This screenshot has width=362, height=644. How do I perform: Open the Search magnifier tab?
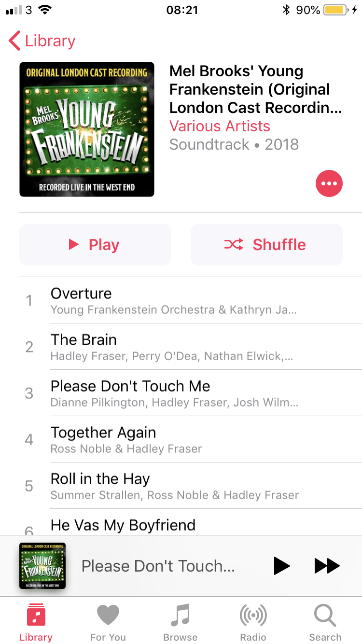(x=325, y=623)
